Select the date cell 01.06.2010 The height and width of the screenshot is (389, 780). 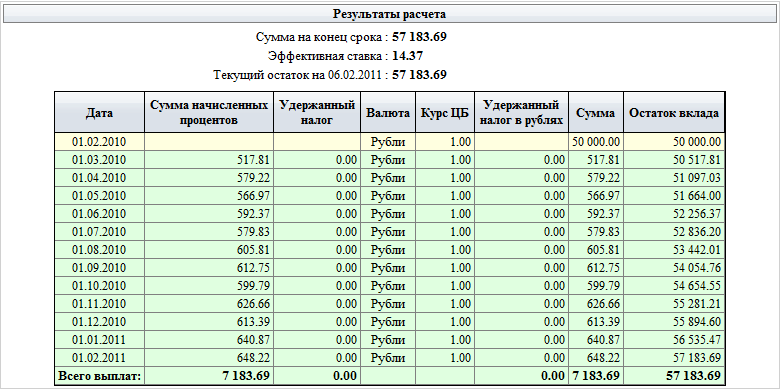pyautogui.click(x=99, y=214)
